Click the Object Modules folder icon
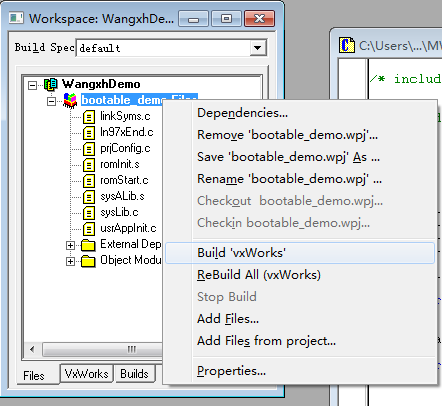The width and height of the screenshot is (442, 406). pyautogui.click(x=88, y=261)
